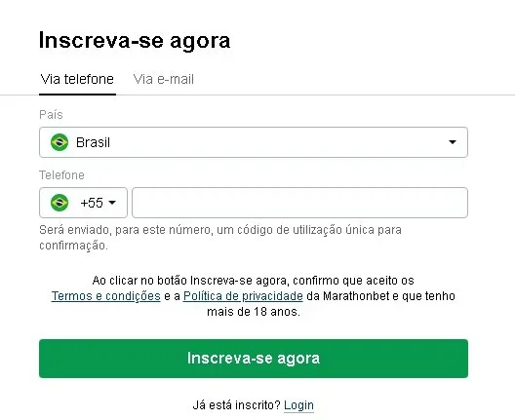This screenshot has width=515, height=420.
Task: Click the +55 dialing code text
Action: click(92, 203)
